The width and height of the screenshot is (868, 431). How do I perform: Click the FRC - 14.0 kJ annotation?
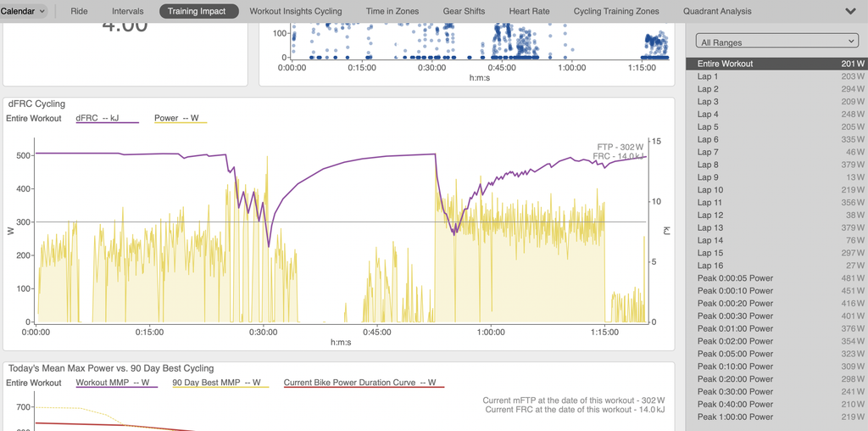(618, 157)
